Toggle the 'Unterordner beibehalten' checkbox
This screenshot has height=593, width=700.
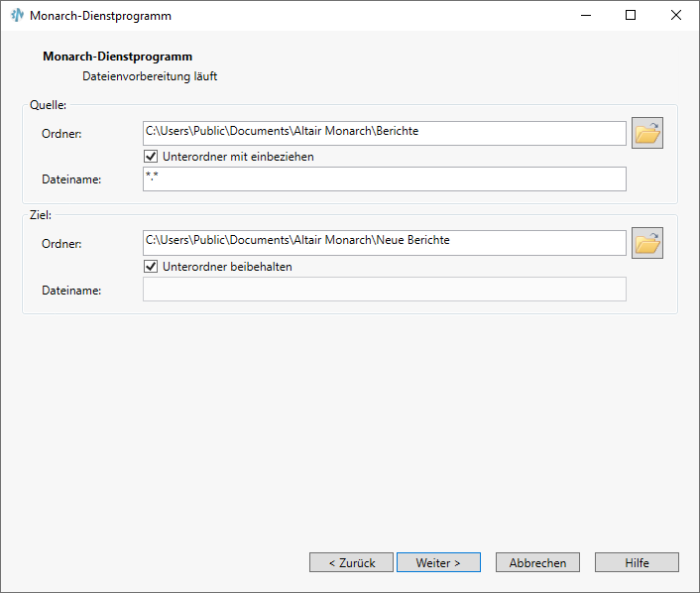point(152,267)
